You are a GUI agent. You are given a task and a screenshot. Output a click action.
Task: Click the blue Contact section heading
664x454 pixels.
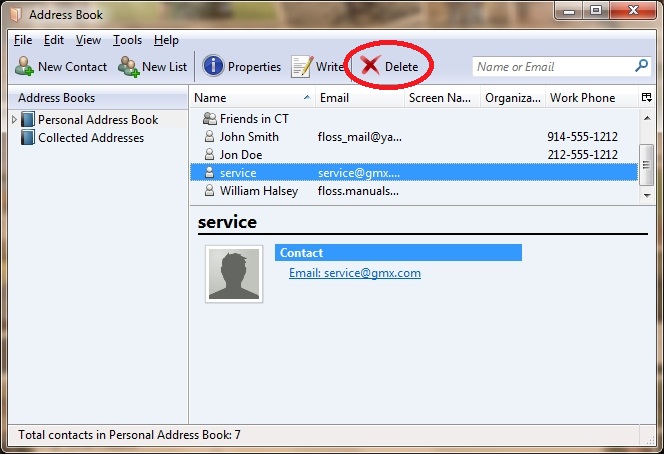(x=398, y=252)
